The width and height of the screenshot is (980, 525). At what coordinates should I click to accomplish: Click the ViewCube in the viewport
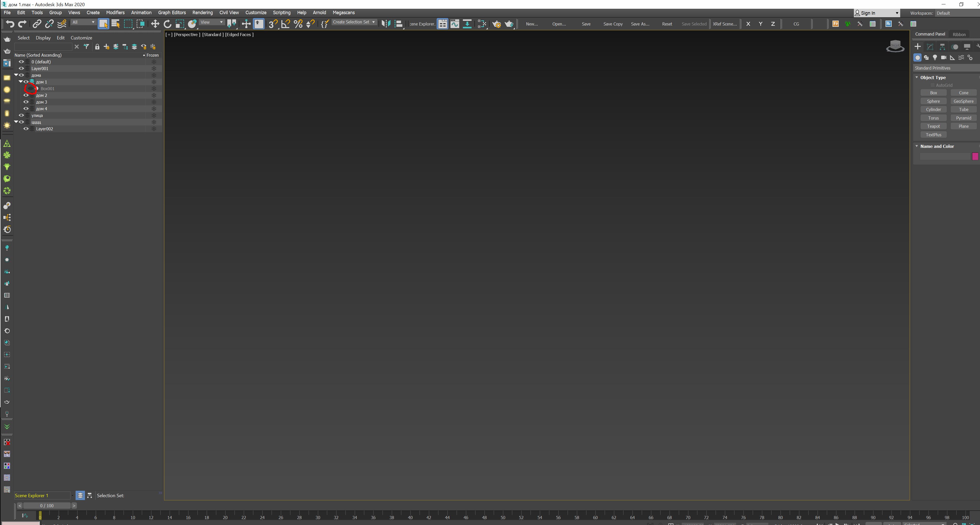(895, 46)
